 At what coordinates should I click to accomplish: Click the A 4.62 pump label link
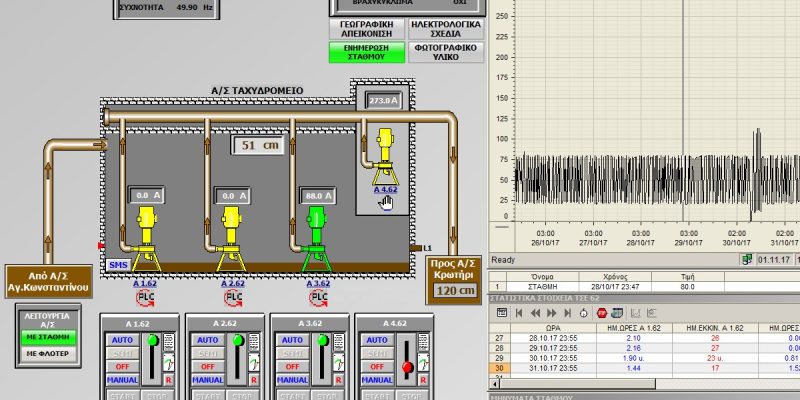(385, 187)
